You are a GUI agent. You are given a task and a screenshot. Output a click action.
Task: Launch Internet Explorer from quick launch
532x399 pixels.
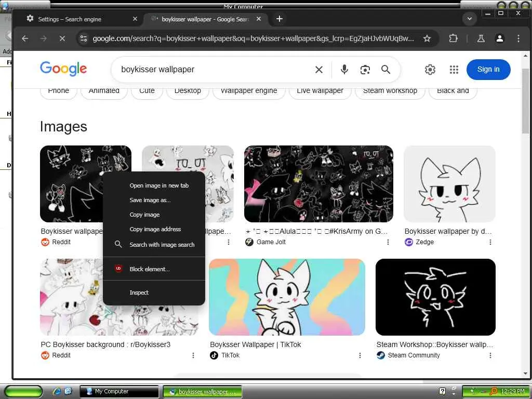coord(57,391)
